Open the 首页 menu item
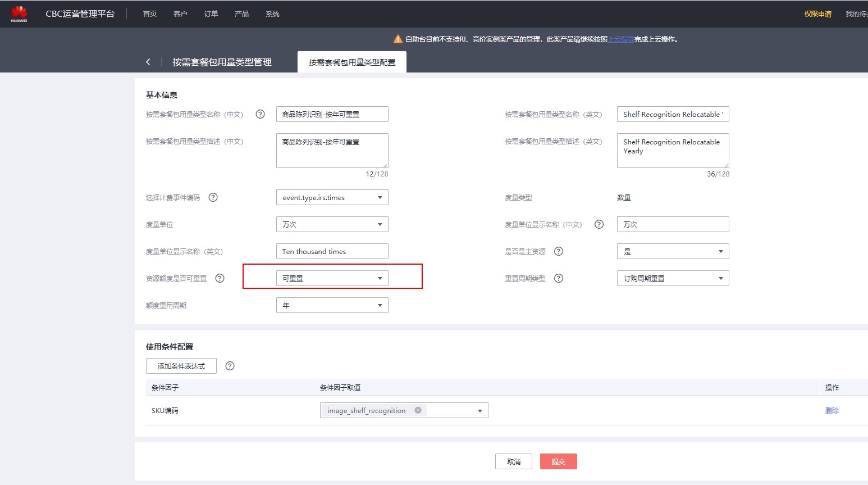 (x=150, y=14)
